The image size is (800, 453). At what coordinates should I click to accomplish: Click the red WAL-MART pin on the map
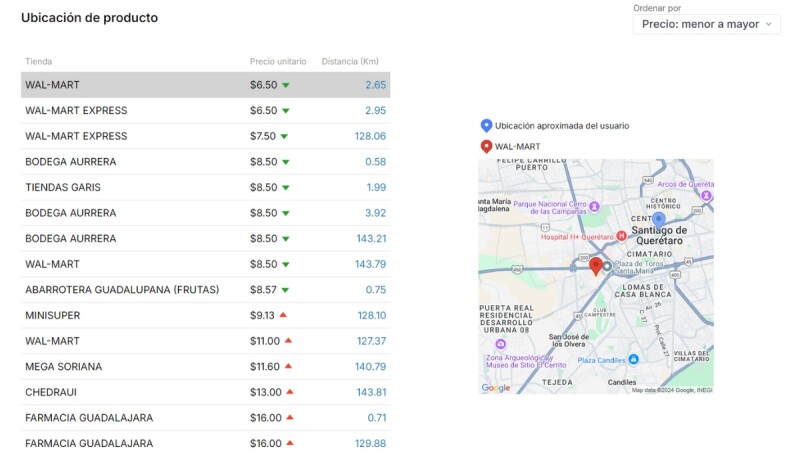(x=595, y=266)
